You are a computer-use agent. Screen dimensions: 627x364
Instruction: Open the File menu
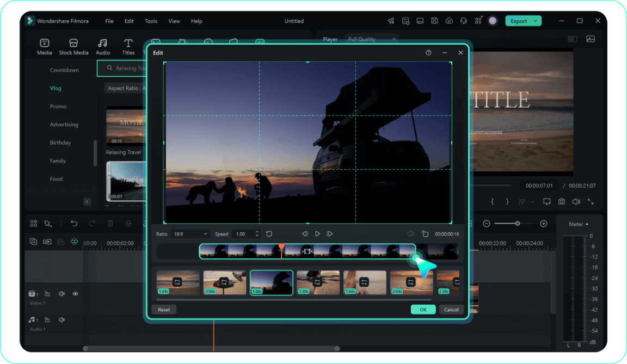click(109, 21)
